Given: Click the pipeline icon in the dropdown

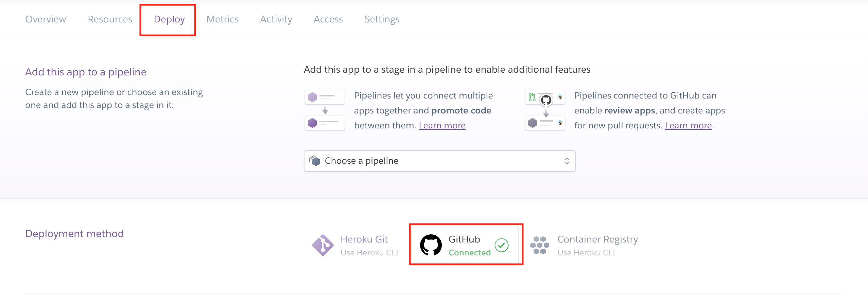Looking at the screenshot, I should tap(315, 161).
